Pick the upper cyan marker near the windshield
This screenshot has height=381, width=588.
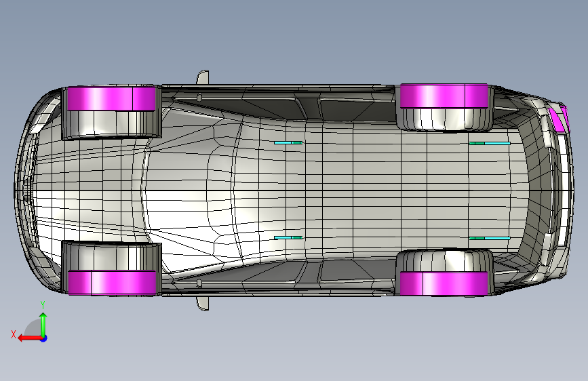click(288, 143)
